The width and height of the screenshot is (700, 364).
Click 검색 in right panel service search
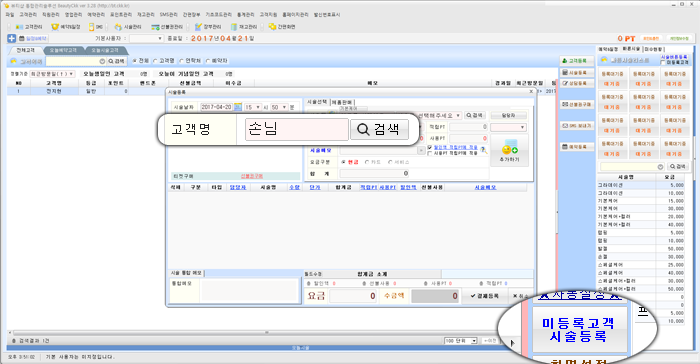pyautogui.click(x=678, y=167)
